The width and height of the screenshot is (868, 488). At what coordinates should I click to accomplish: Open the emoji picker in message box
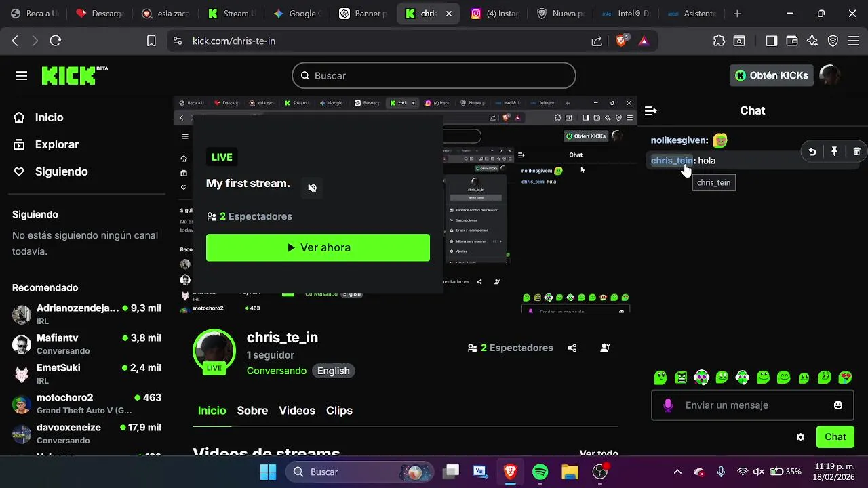coord(838,405)
